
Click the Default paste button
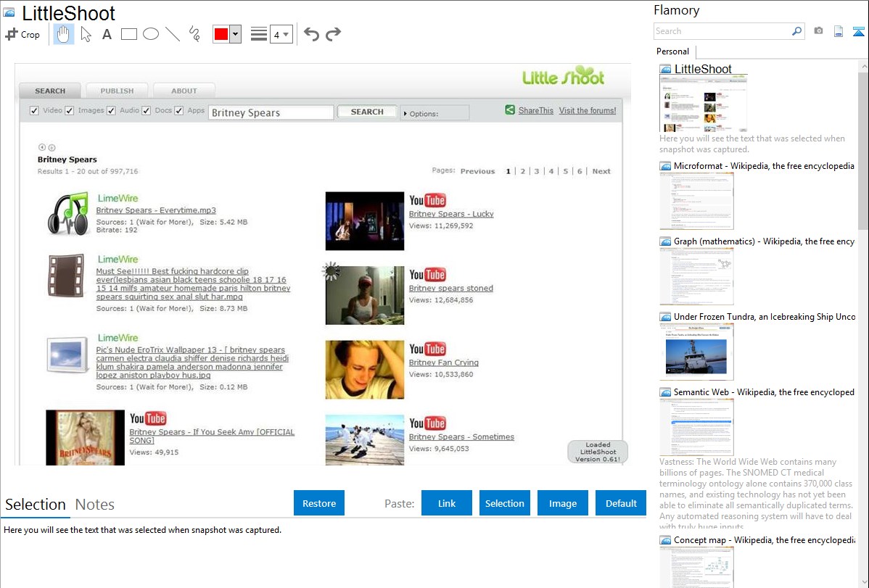[x=621, y=503]
